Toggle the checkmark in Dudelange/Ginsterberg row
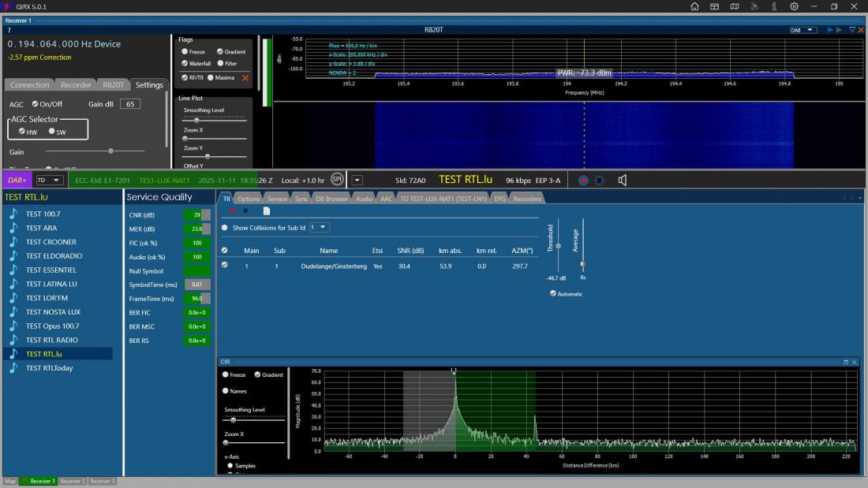 (224, 265)
